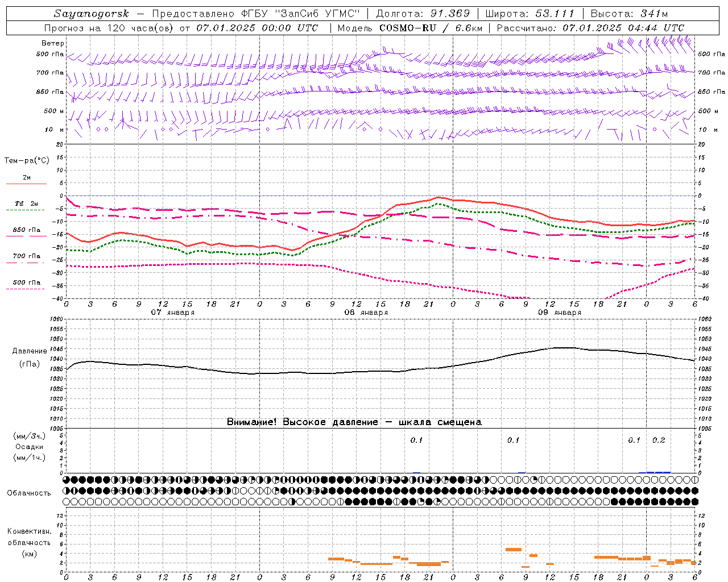Click the 'Осадки' precipitation label
Image resolution: width=728 pixels, height=582 pixels.
30,447
